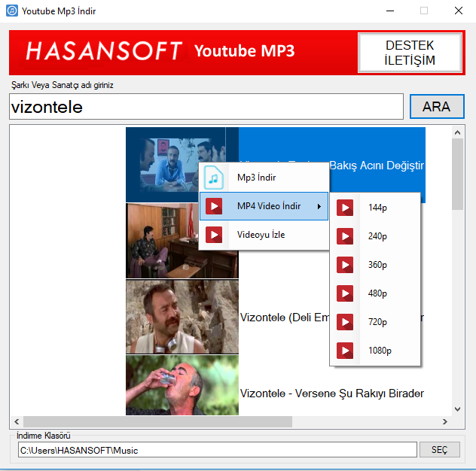This screenshot has width=476, height=471.
Task: Click the horizontal scrollbar thumb in results
Action: (157, 421)
